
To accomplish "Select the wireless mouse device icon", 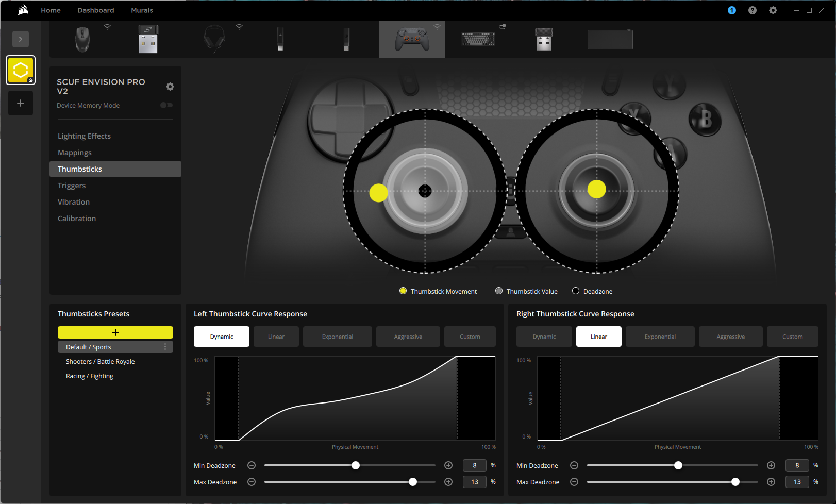I will point(82,39).
